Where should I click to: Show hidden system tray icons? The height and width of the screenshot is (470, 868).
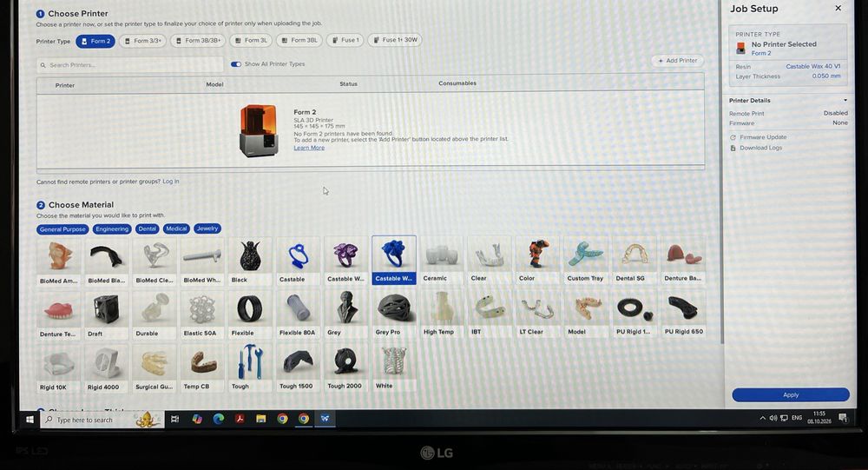pyautogui.click(x=762, y=418)
